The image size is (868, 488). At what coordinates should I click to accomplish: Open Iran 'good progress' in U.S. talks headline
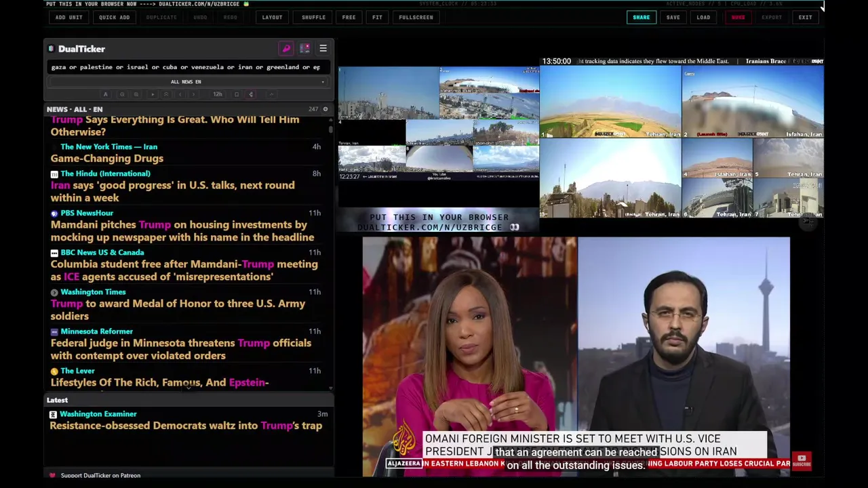point(172,191)
